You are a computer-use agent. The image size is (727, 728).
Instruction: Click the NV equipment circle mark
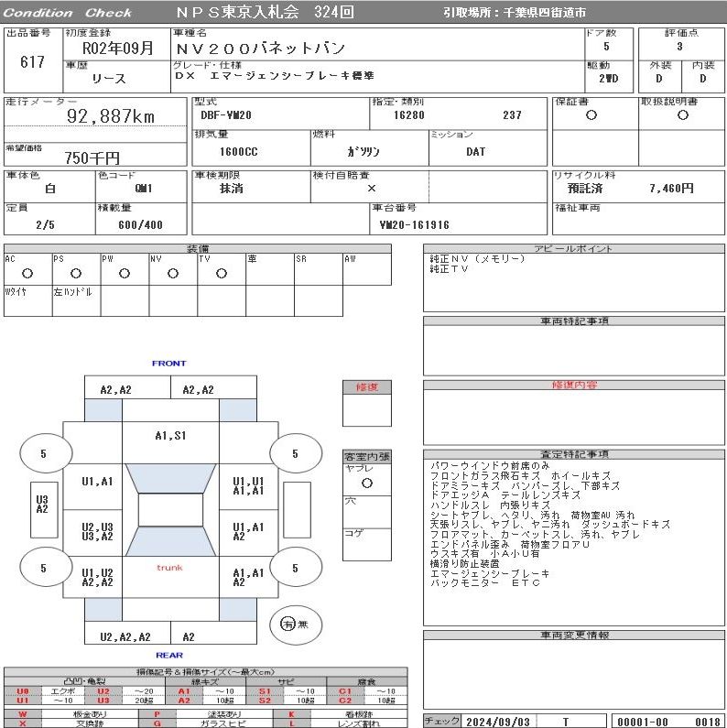tap(173, 274)
